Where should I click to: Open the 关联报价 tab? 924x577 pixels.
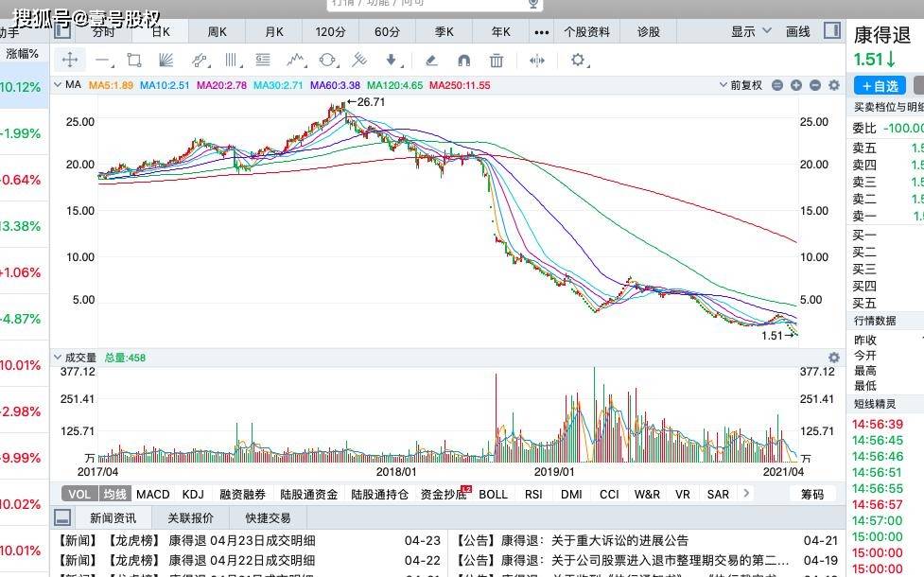[x=191, y=517]
